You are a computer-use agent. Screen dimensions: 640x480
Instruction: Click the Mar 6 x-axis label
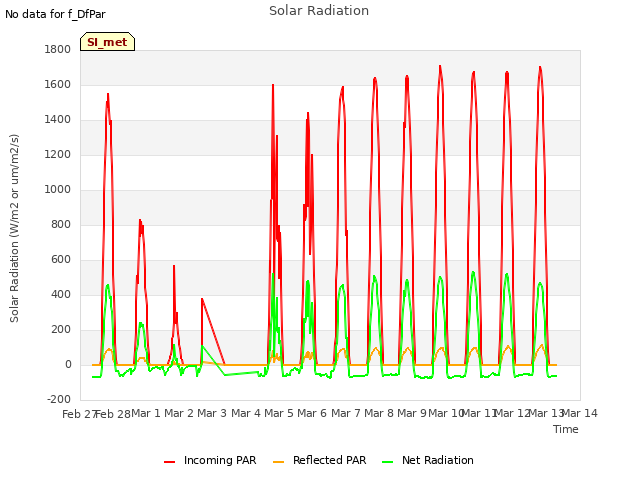(x=312, y=413)
